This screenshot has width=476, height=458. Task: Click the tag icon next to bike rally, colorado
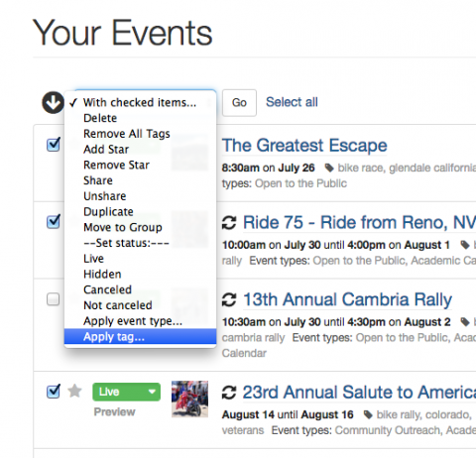point(368,414)
